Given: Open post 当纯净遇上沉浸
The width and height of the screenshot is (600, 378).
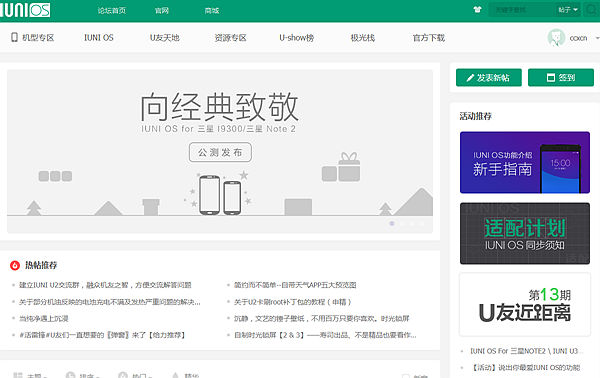Looking at the screenshot, I should click(44, 318).
